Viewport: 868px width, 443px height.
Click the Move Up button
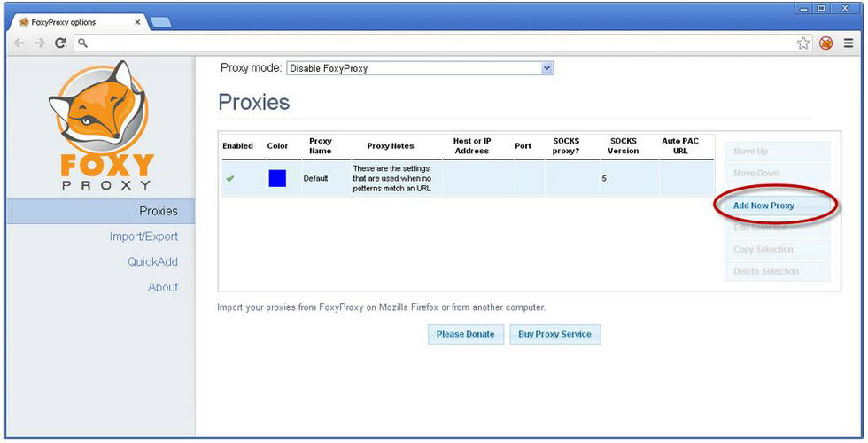pos(778,152)
